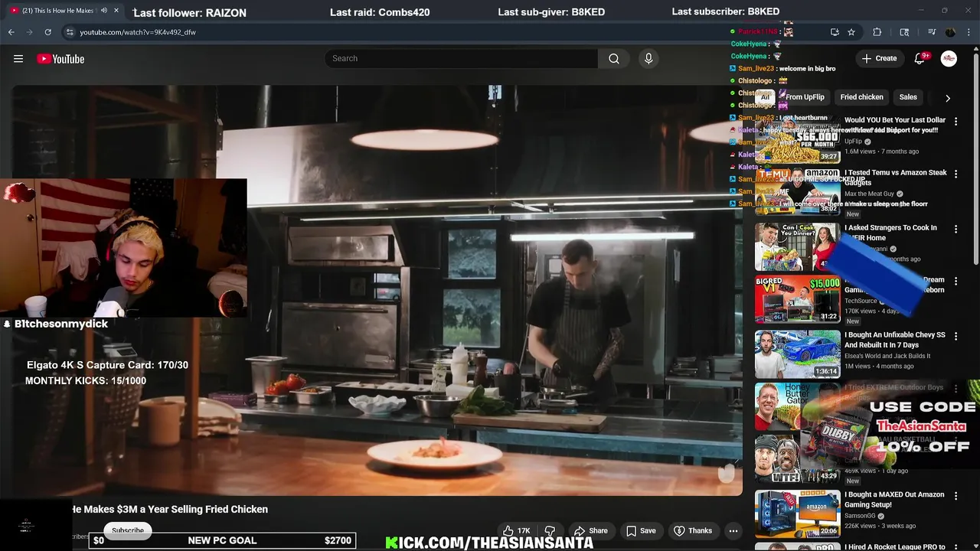
Task: Select the 'Fried chicken' chip
Action: 861,97
